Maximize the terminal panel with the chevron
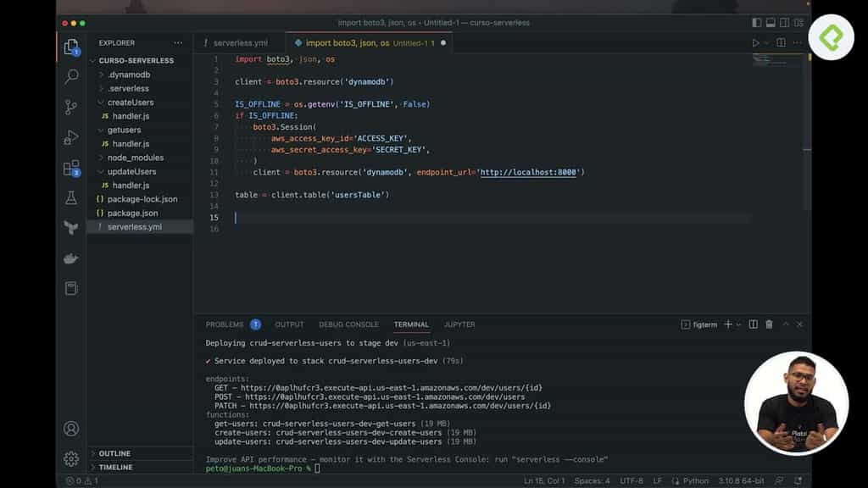 click(x=787, y=324)
